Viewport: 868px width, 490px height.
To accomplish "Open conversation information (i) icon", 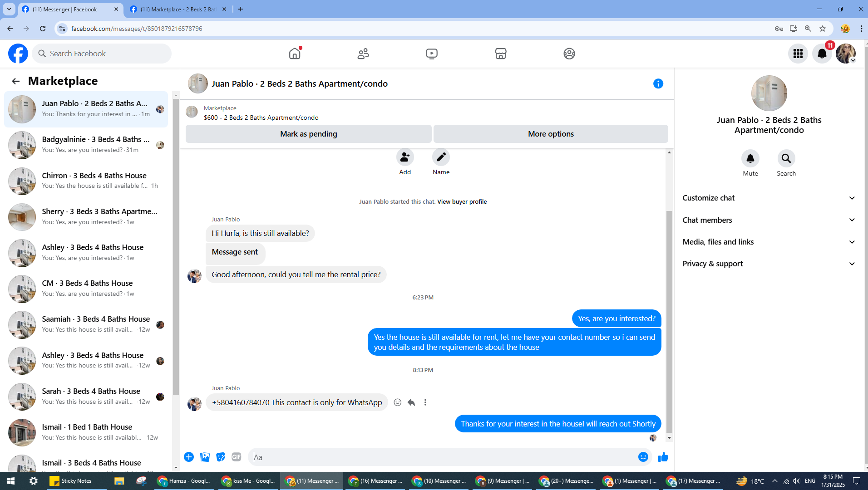I will 658,83.
